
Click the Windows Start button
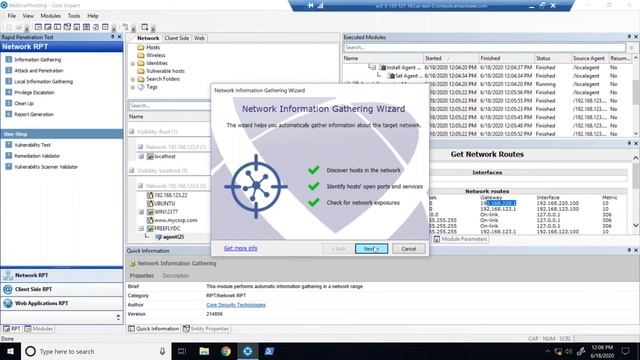click(x=10, y=351)
